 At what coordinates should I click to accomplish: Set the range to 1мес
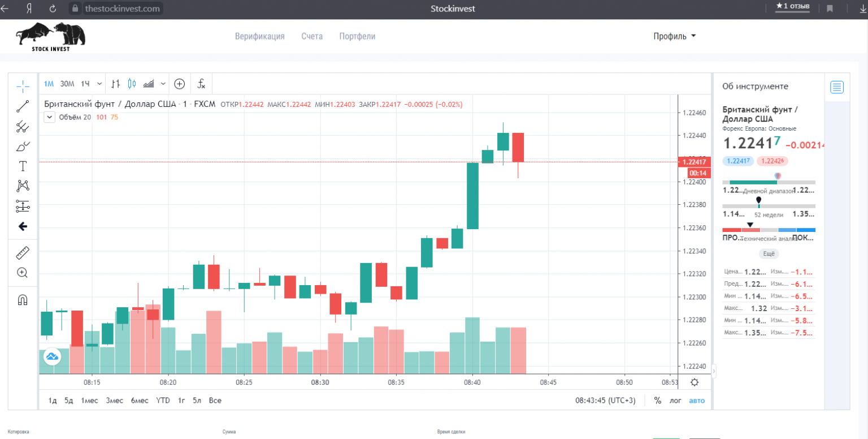pyautogui.click(x=89, y=401)
